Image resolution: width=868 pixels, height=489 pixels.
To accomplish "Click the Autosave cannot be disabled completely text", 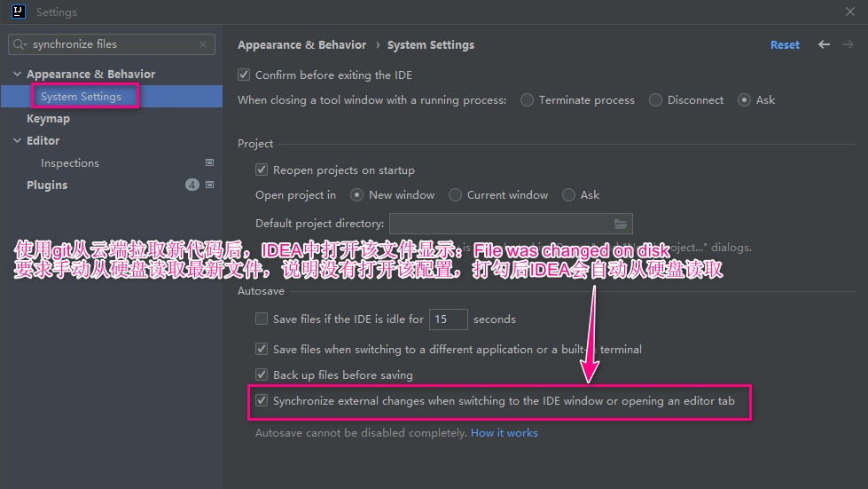I will [x=362, y=433].
